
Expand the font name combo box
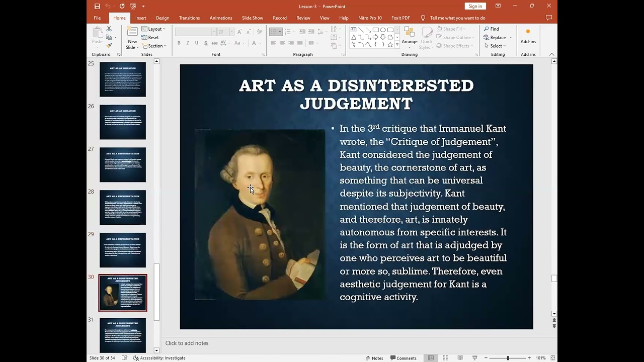tap(214, 32)
